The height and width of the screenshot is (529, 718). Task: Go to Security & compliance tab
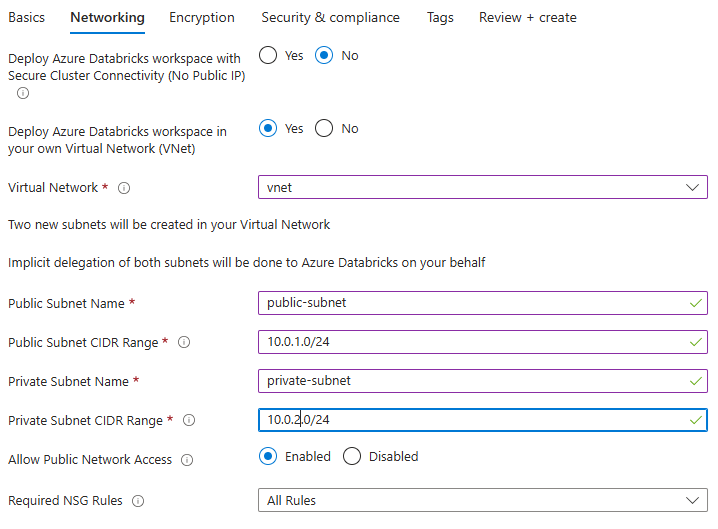330,17
